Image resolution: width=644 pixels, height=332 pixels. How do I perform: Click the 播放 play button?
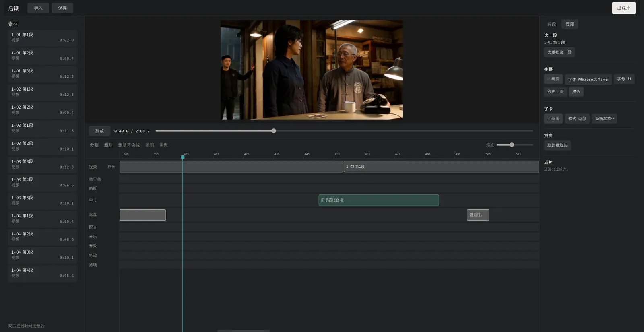[x=99, y=131]
